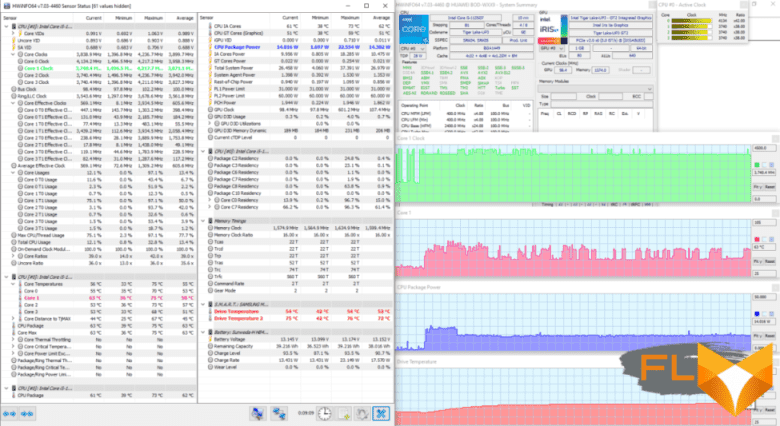Open the remote monitor connection icon
Image resolution: width=780 pixels, height=426 pixels.
258,414
